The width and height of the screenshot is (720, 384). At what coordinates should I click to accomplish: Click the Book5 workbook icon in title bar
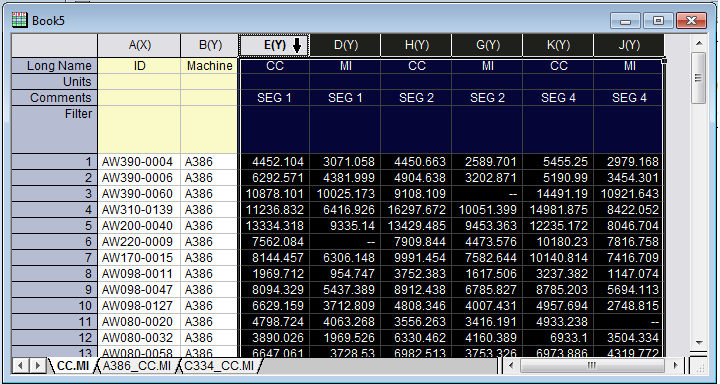coord(19,20)
